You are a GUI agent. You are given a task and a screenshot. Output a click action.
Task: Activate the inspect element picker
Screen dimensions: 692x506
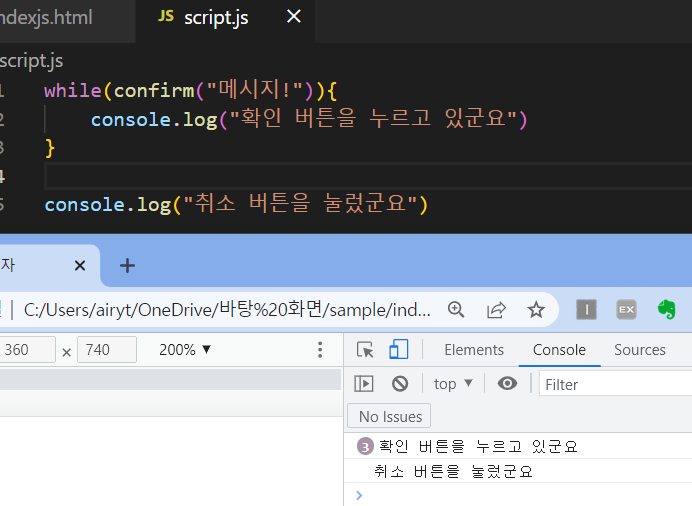pyautogui.click(x=365, y=350)
